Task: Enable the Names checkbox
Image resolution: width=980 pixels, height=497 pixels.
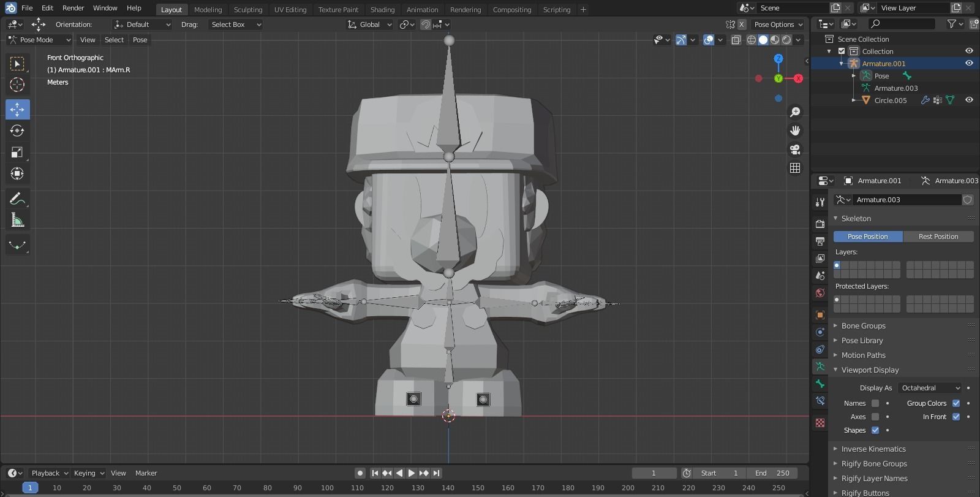Action: 875,403
